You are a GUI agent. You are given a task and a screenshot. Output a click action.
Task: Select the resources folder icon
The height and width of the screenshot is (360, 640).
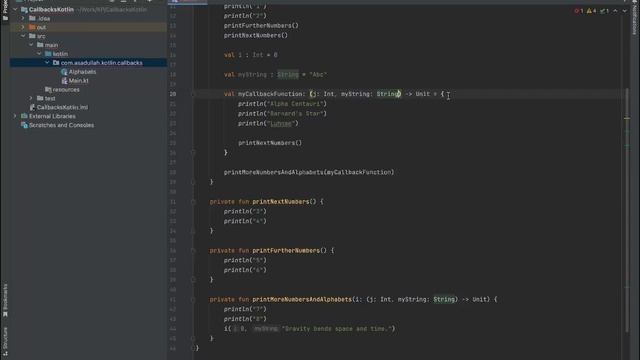(48, 89)
